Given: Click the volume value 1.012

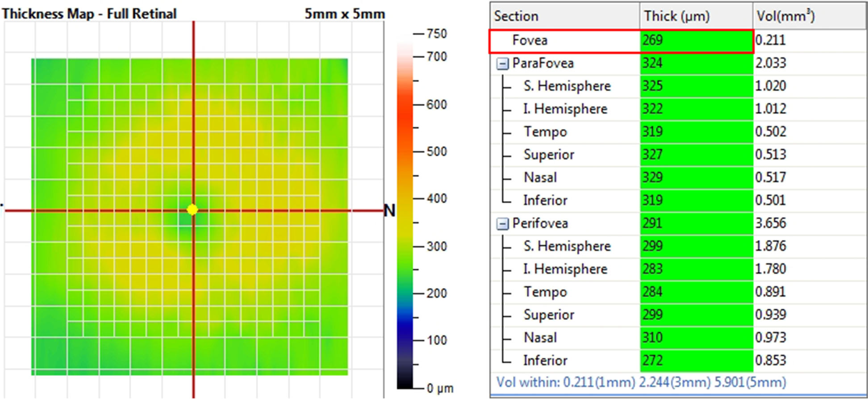Looking at the screenshot, I should point(771,109).
